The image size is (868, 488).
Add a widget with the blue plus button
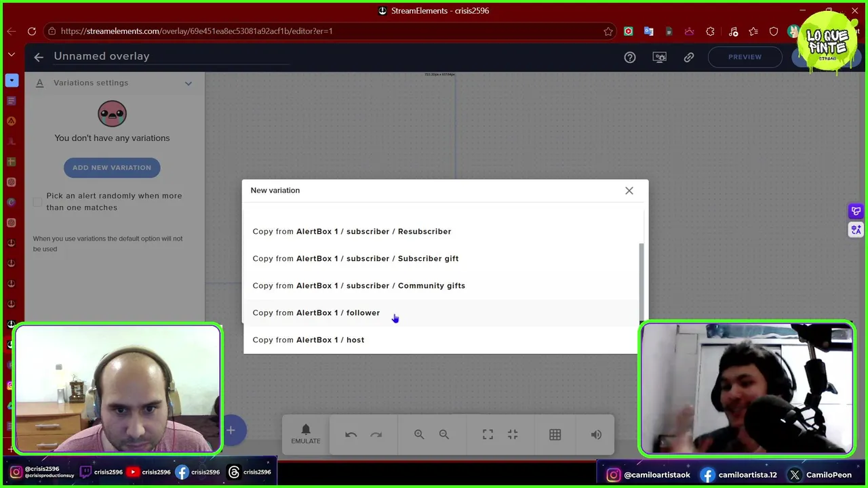231,430
